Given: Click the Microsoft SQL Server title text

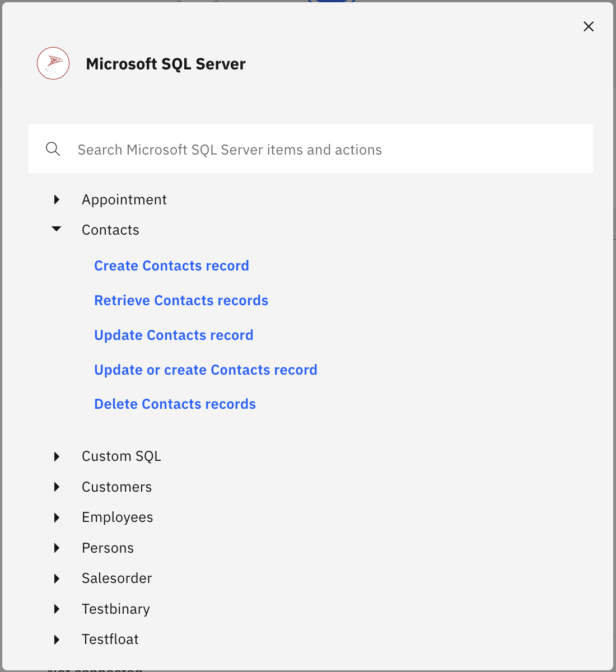Looking at the screenshot, I should click(166, 64).
